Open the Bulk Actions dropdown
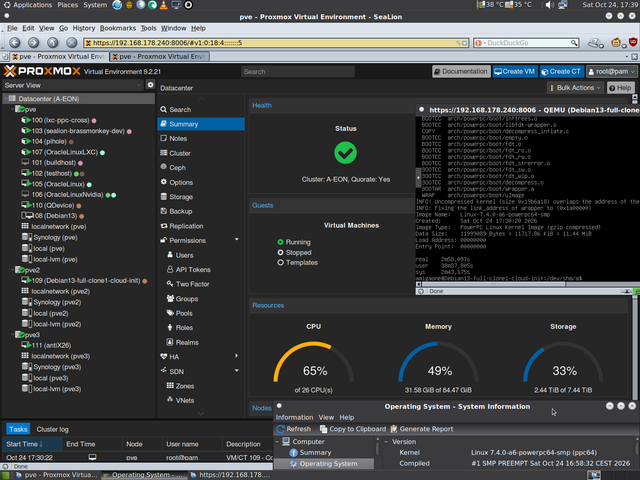This screenshot has height=480, width=640. point(575,88)
